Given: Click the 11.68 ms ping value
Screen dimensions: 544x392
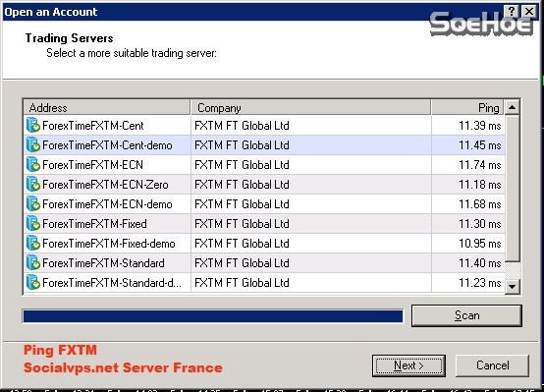Looking at the screenshot, I should tap(480, 204).
